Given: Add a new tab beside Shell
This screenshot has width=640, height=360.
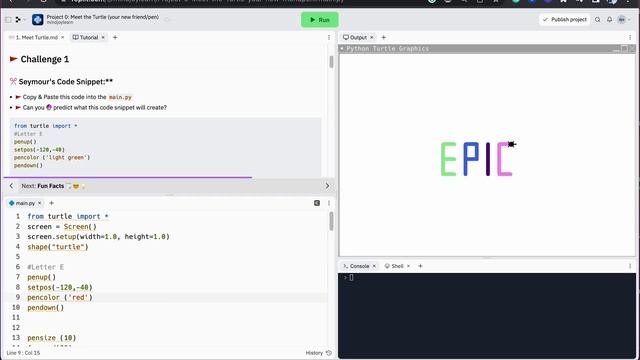Looking at the screenshot, I should [420, 266].
